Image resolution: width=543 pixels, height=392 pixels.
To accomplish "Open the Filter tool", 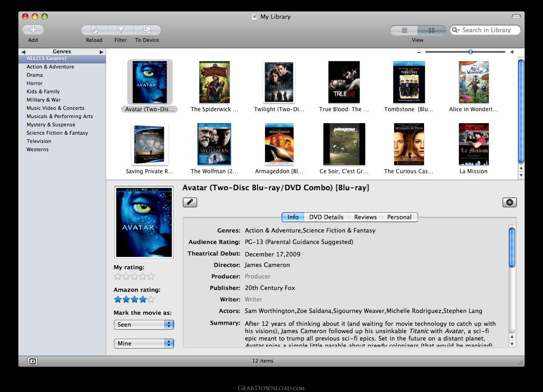I will coord(120,30).
